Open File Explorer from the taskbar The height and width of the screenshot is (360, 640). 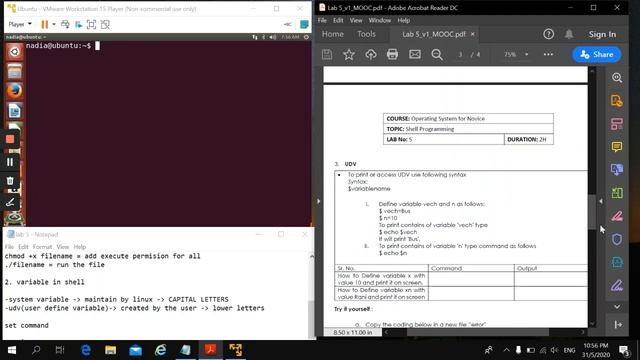[111, 350]
